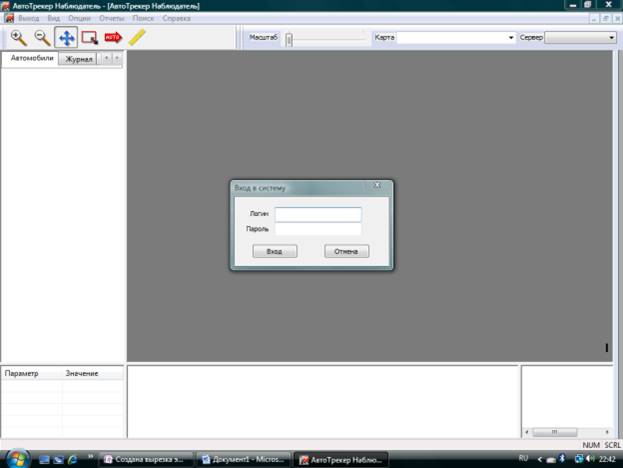Viewport: 623px width, 468px height.
Task: Activate the pan map arrows tool
Action: click(x=66, y=38)
